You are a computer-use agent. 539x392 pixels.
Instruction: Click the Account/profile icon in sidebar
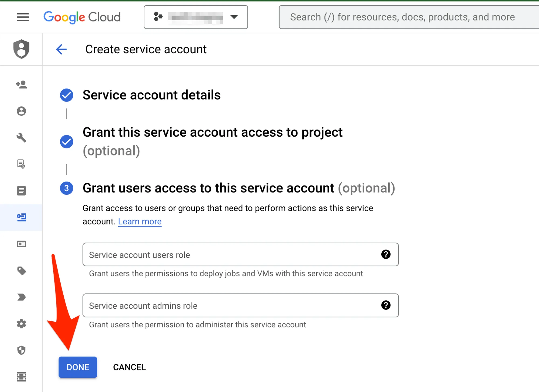21,111
